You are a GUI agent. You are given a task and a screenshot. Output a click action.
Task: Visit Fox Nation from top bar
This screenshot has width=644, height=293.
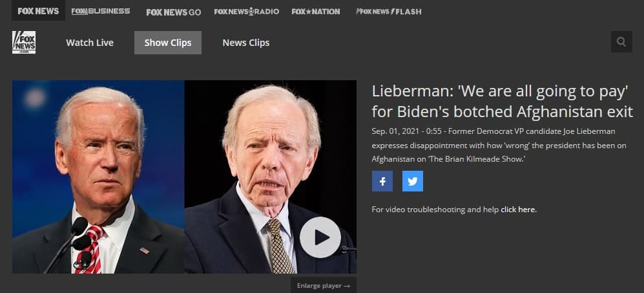coord(316,12)
